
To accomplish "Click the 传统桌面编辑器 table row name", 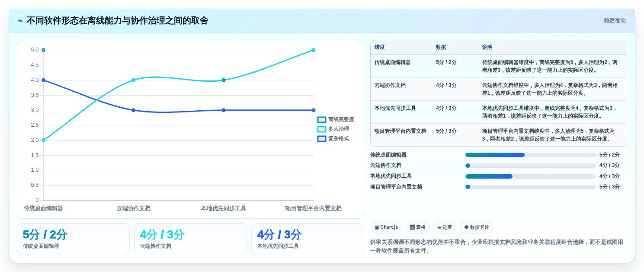I will tap(393, 62).
